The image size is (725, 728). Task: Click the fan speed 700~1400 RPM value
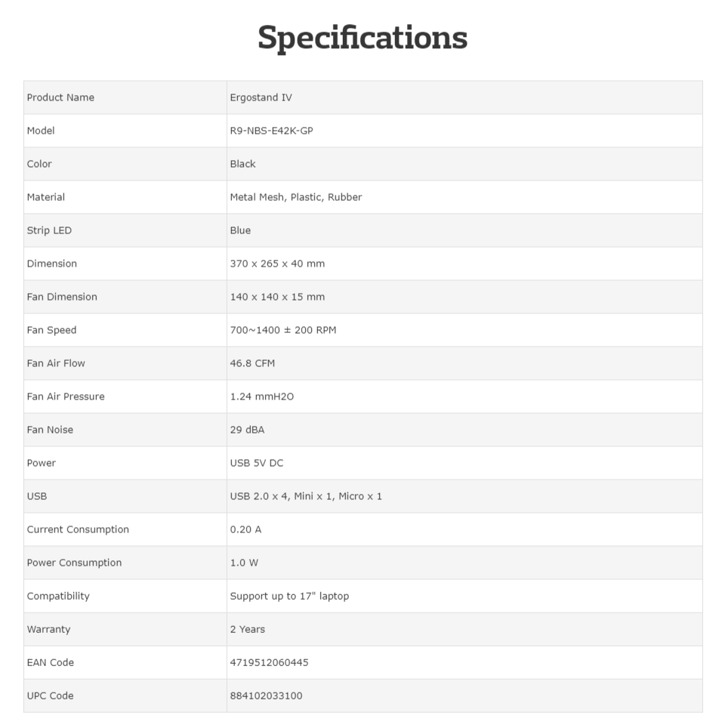283,330
